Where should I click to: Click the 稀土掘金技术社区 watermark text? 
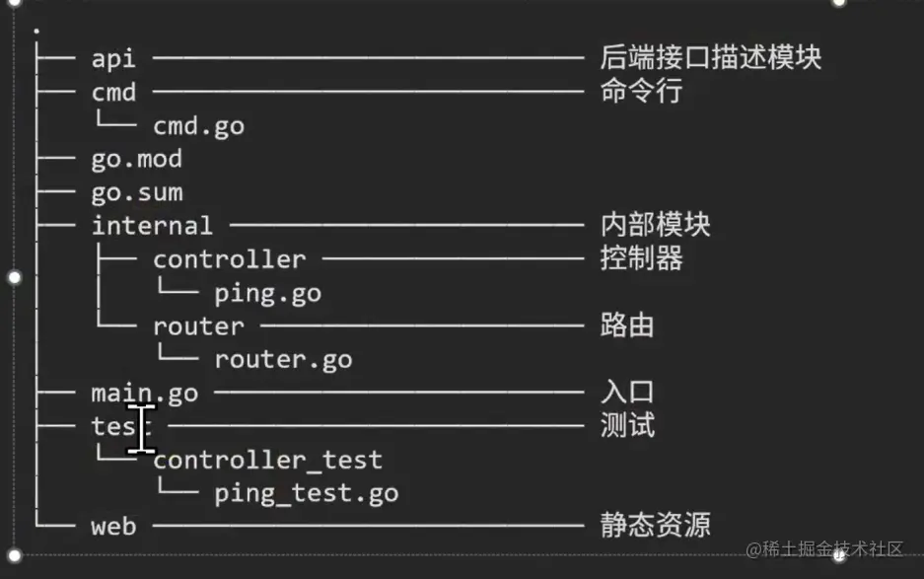[832, 549]
